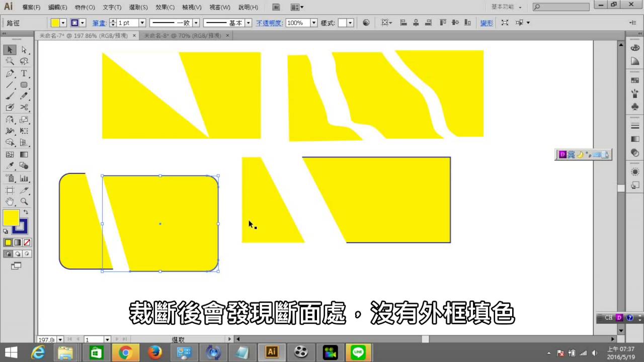The height and width of the screenshot is (362, 644).
Task: Open the variable width profile dropdown
Action: 196,23
